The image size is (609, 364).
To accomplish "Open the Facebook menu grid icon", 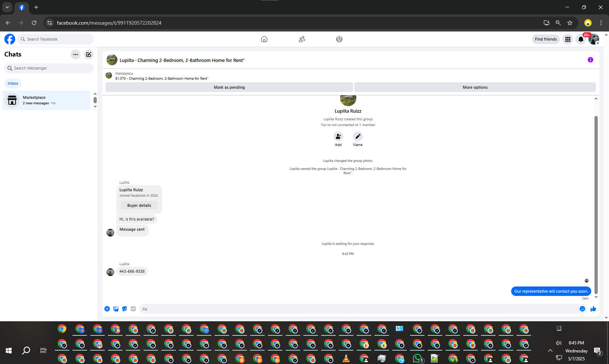I will 568,39.
